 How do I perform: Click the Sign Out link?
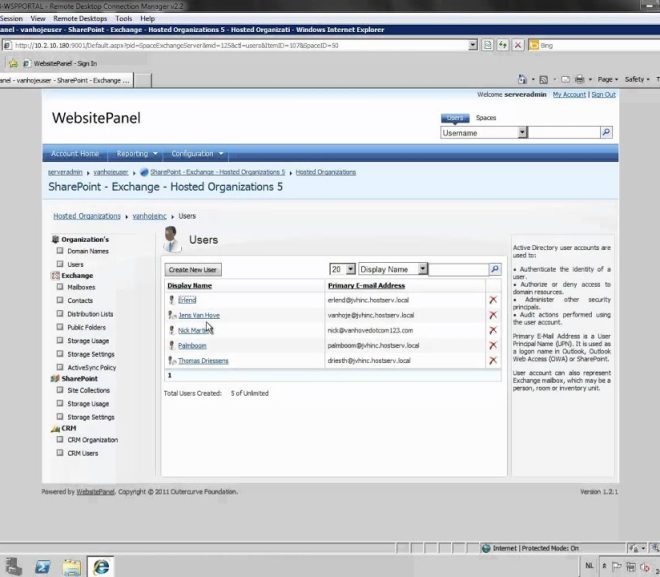pyautogui.click(x=603, y=95)
